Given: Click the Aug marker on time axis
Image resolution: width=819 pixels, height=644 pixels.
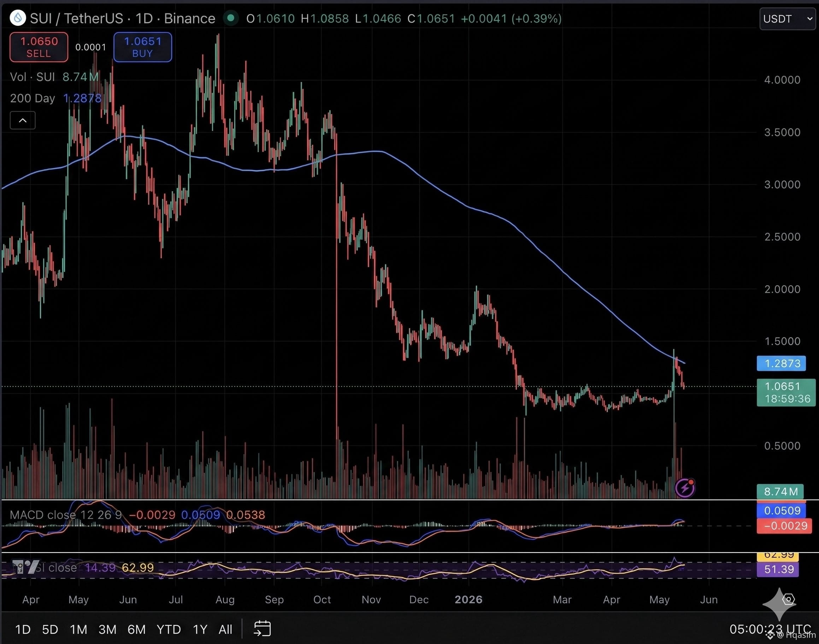Looking at the screenshot, I should point(225,600).
